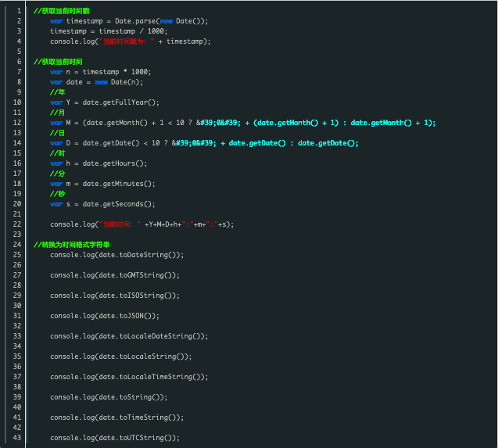Click line number 22 in the gutter

click(x=17, y=224)
